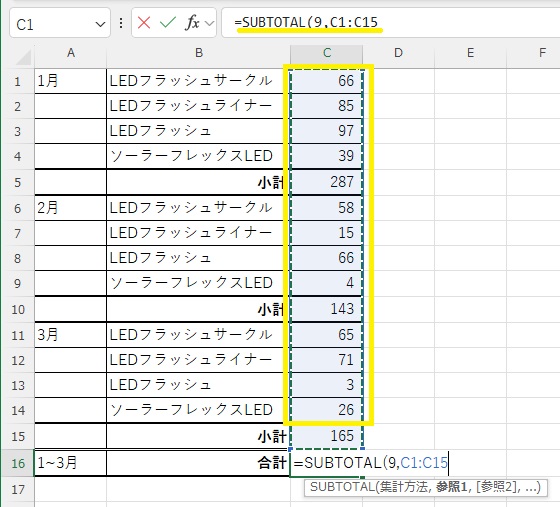This screenshot has height=507, width=560.
Task: Click LEDフラッシュライナー in row 7
Action: pos(191,233)
